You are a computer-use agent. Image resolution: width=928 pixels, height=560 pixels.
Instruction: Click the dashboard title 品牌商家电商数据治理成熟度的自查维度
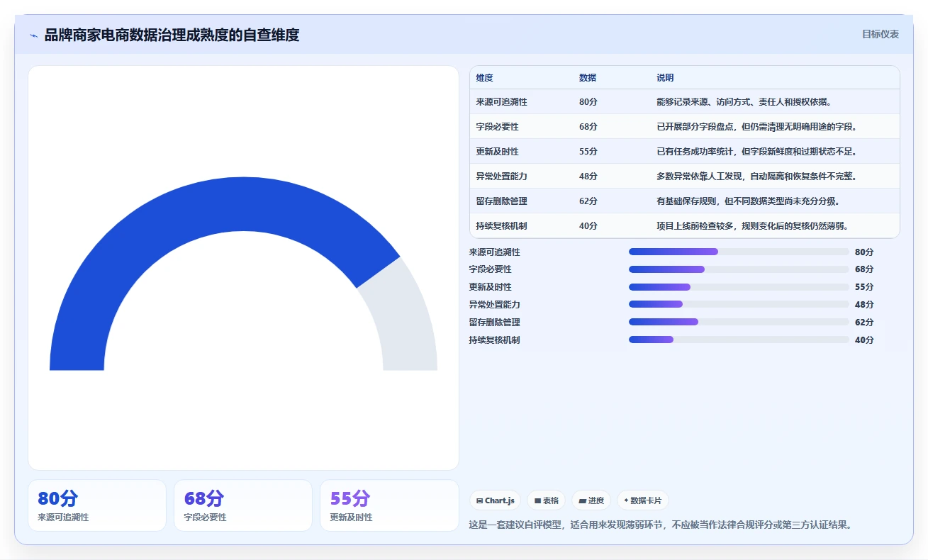[x=172, y=35]
